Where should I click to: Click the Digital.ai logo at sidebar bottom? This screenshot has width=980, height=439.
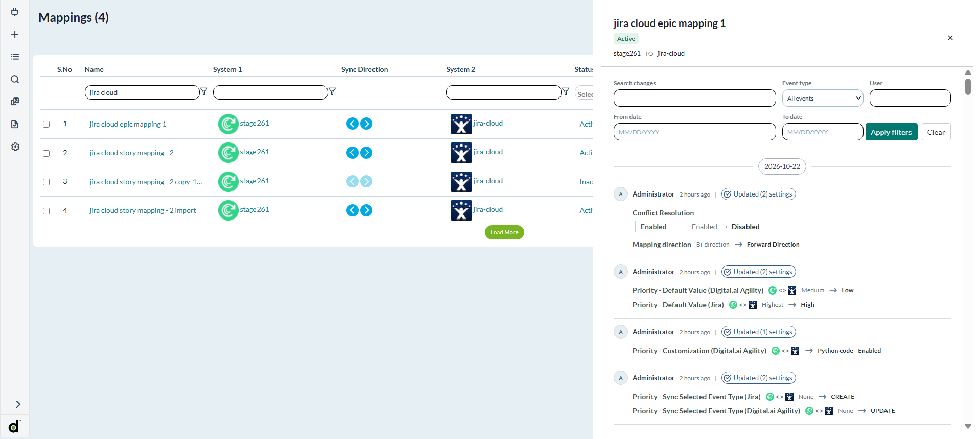coord(14,426)
